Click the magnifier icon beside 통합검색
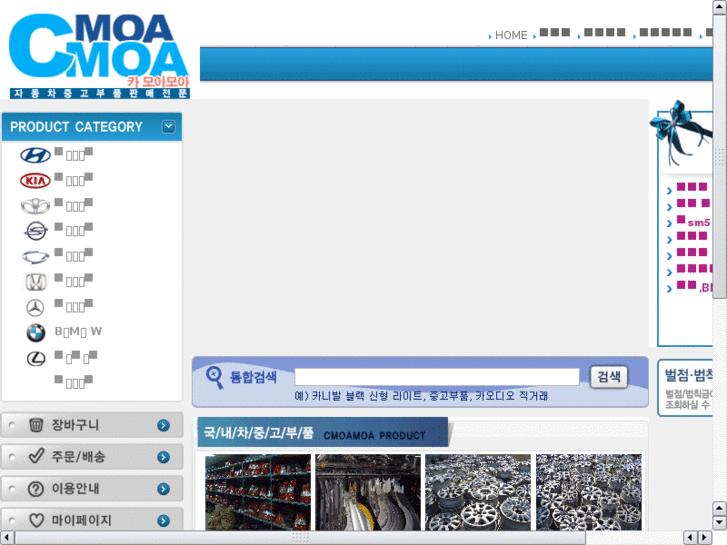The height and width of the screenshot is (545, 727). pyautogui.click(x=214, y=378)
